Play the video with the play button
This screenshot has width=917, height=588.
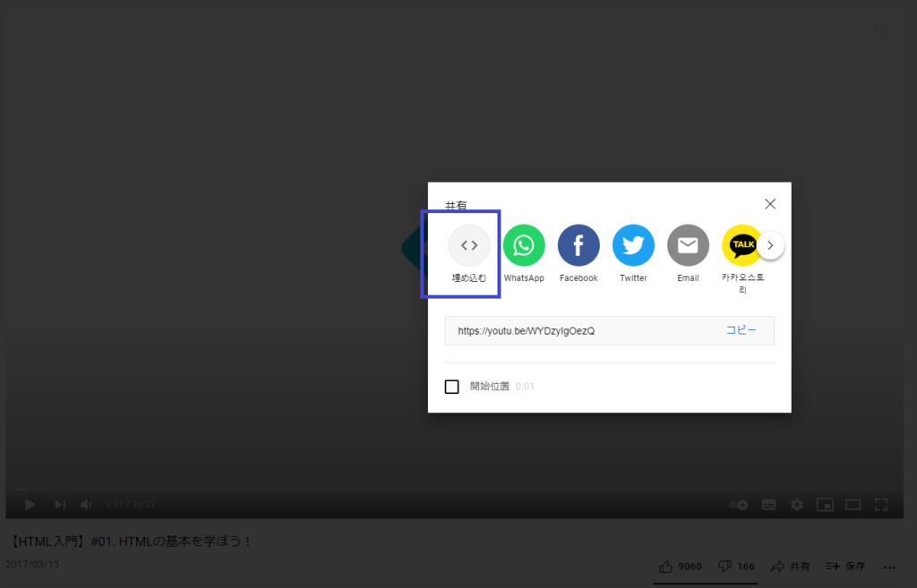pyautogui.click(x=30, y=505)
